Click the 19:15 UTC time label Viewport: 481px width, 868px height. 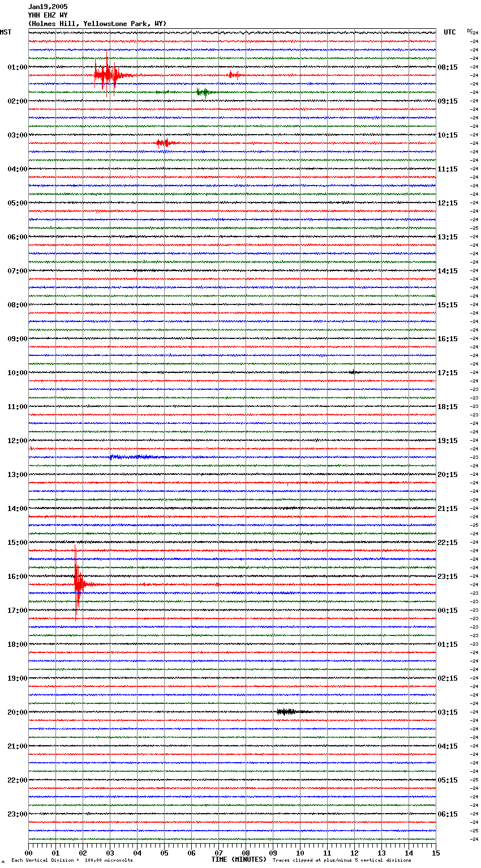[x=448, y=441]
